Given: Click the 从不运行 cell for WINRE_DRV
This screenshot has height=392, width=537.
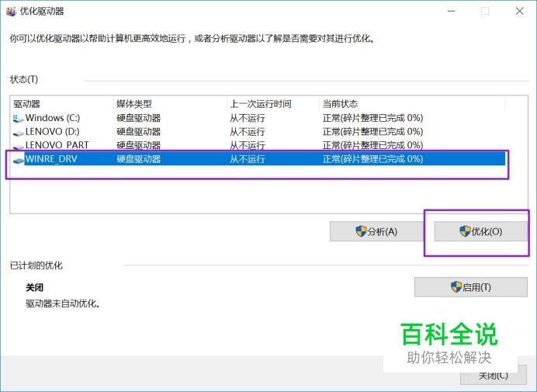Looking at the screenshot, I should coord(248,159).
